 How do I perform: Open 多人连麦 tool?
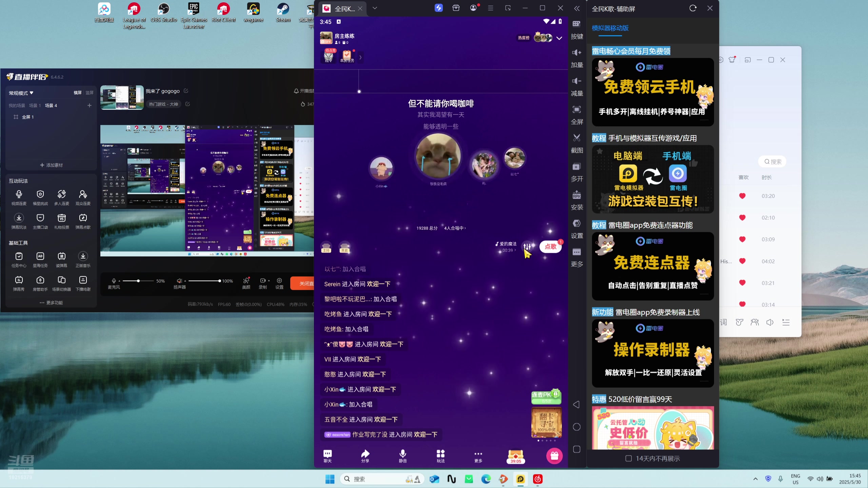(x=61, y=198)
